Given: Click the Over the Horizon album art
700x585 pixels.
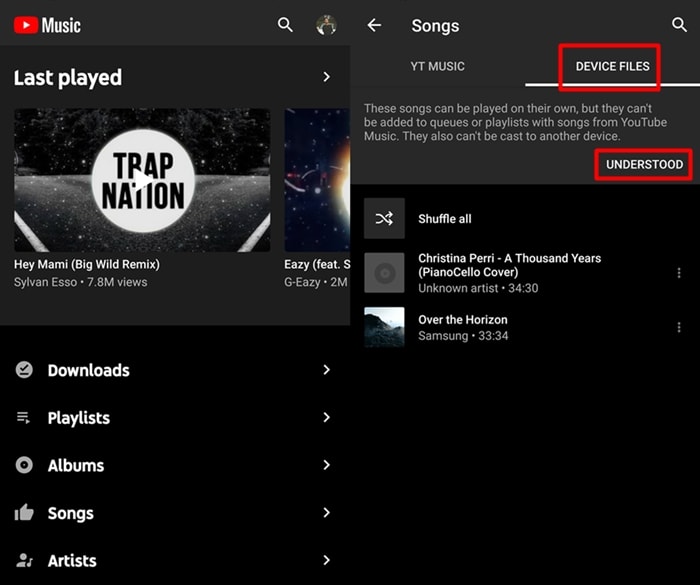Looking at the screenshot, I should coord(384,327).
